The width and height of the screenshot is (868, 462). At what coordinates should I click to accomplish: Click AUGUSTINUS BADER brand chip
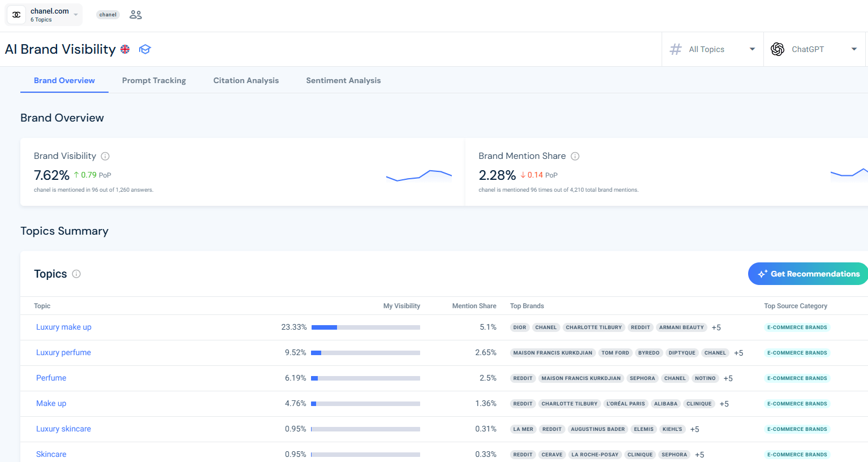[x=598, y=429]
